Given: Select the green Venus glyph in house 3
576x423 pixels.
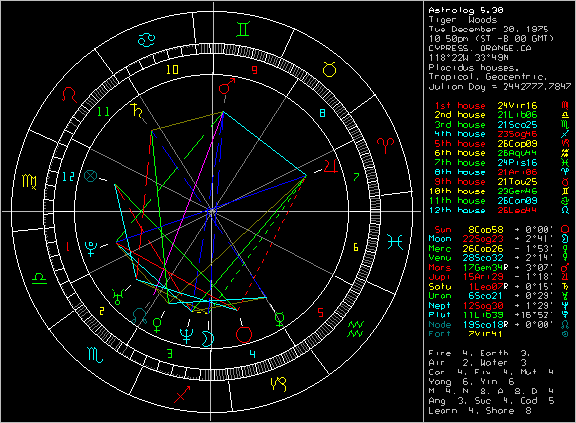Looking at the screenshot, I should coord(157,324).
